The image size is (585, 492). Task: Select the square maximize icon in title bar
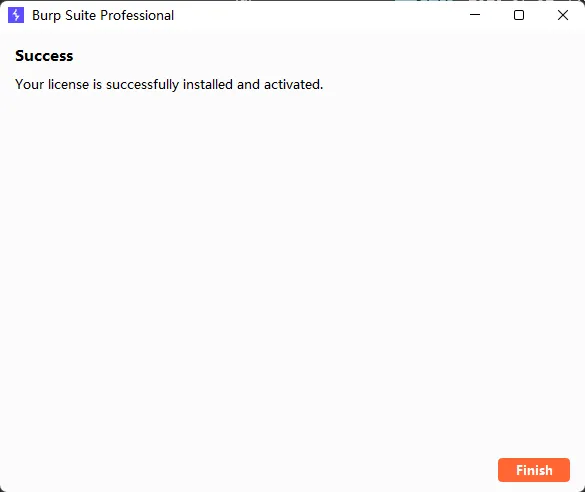[x=519, y=15]
